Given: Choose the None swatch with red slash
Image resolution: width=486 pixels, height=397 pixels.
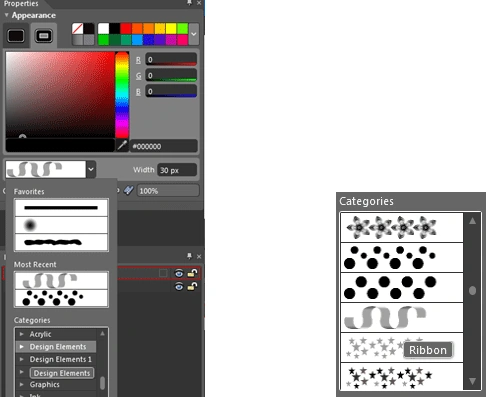Looking at the screenshot, I should [x=77, y=28].
